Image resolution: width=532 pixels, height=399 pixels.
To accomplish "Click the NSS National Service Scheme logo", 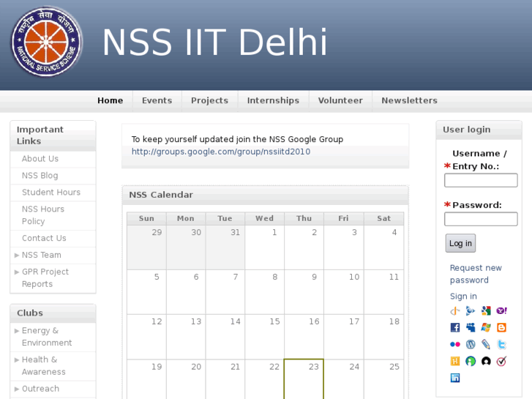I will pos(47,42).
